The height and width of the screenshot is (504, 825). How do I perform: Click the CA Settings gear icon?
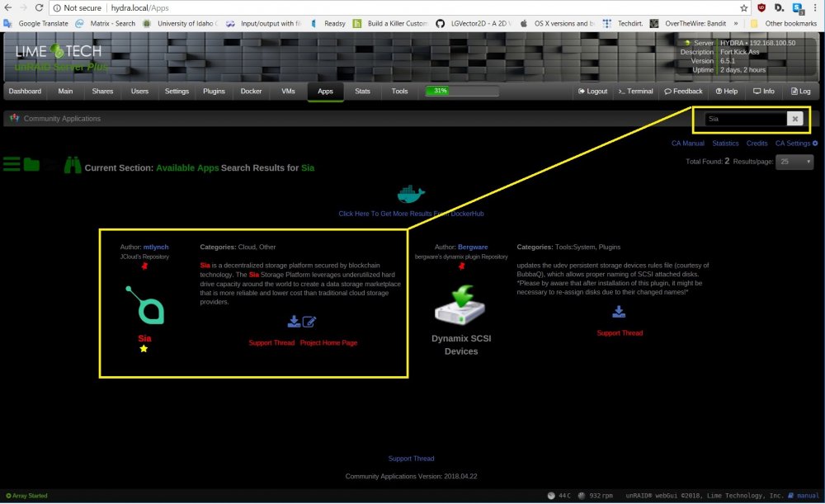click(815, 143)
